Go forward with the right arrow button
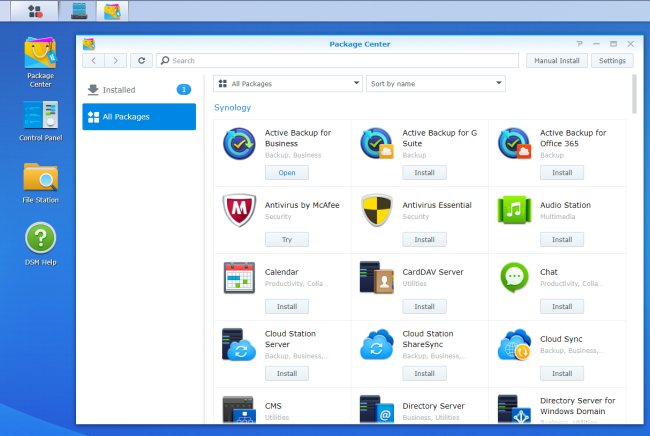 pos(115,61)
